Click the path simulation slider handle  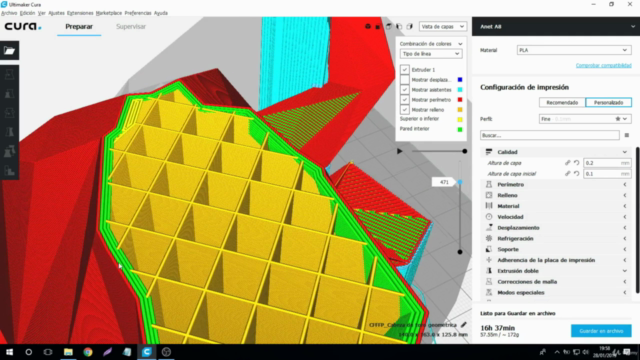point(464,151)
